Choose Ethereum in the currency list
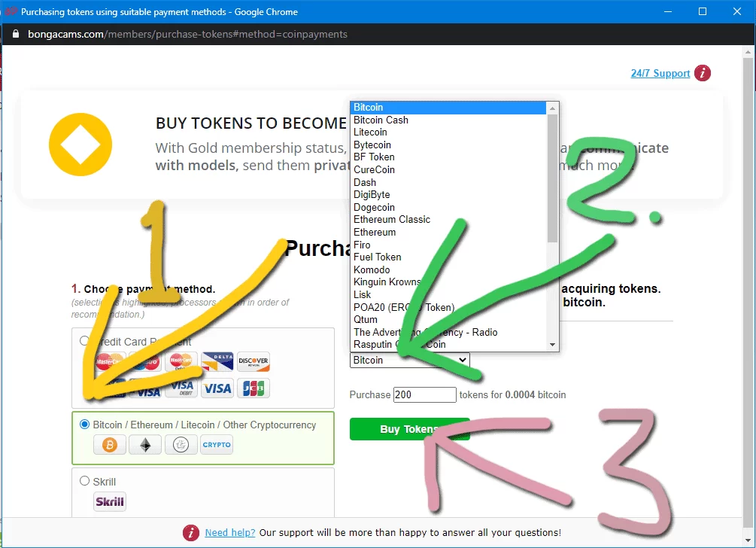The width and height of the screenshot is (756, 548). [x=448, y=232]
